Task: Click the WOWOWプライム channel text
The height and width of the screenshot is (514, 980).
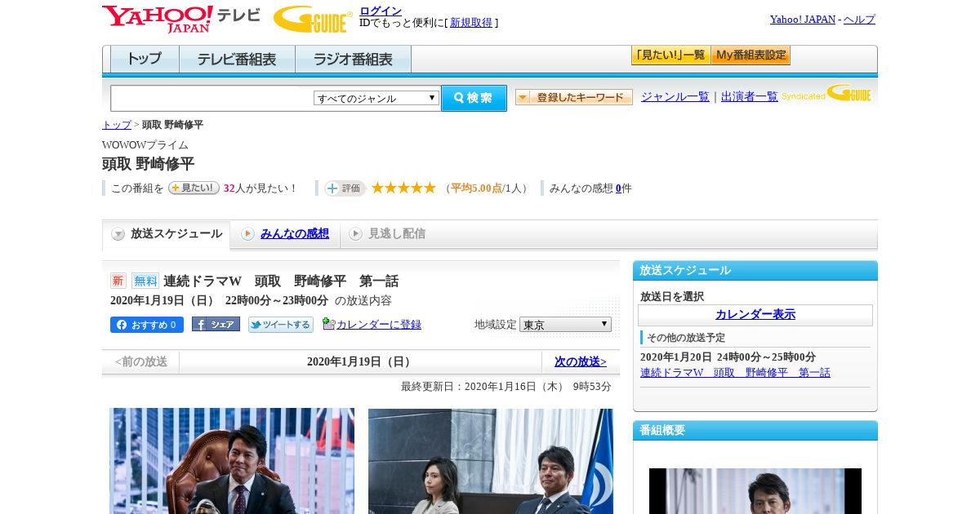Action: tap(145, 145)
